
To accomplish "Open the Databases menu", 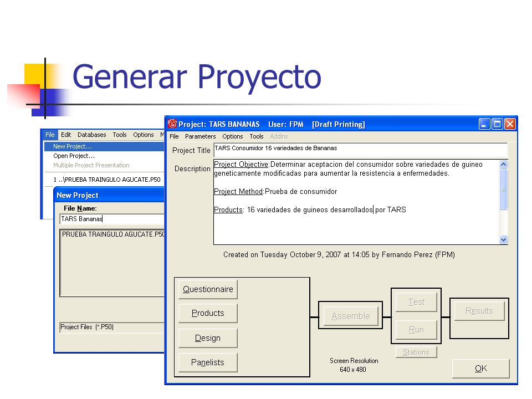I will click(91, 135).
